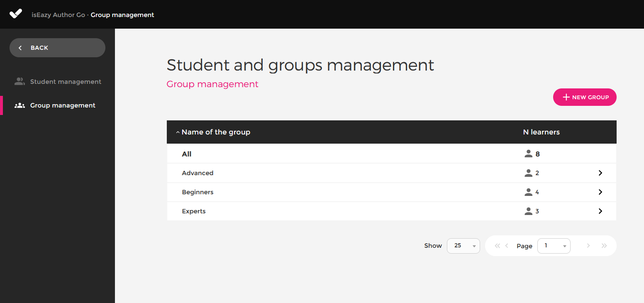644x303 pixels.
Task: Click the isEazy logo icon
Action: coord(16,14)
